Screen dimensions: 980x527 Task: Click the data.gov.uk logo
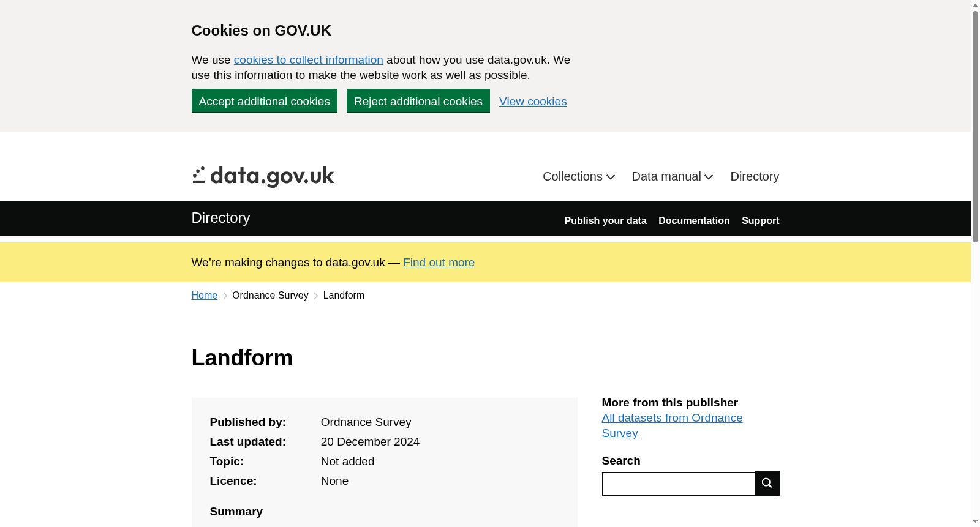[x=263, y=177]
